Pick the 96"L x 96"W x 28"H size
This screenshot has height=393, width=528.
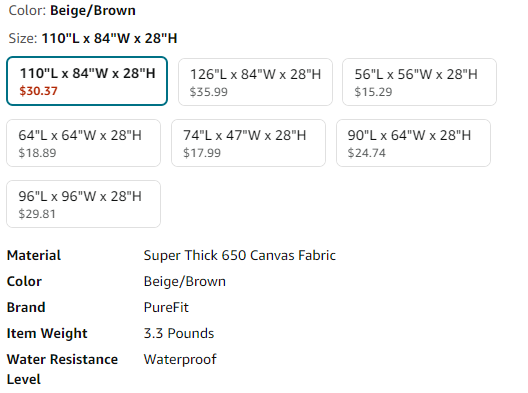click(x=84, y=204)
